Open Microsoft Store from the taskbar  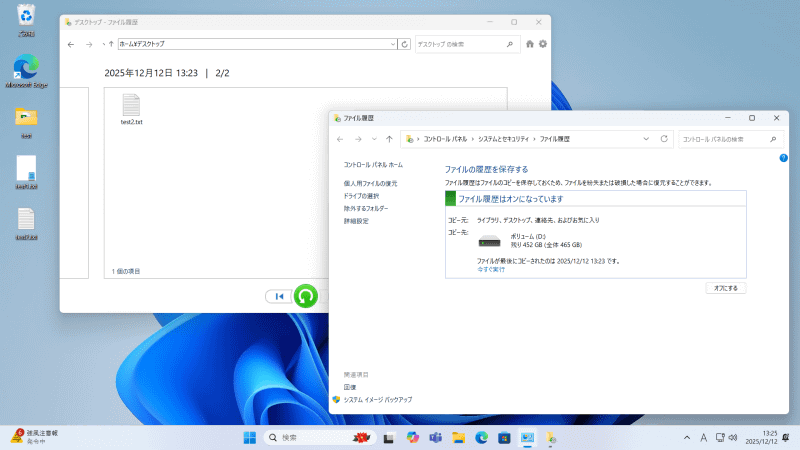504,438
